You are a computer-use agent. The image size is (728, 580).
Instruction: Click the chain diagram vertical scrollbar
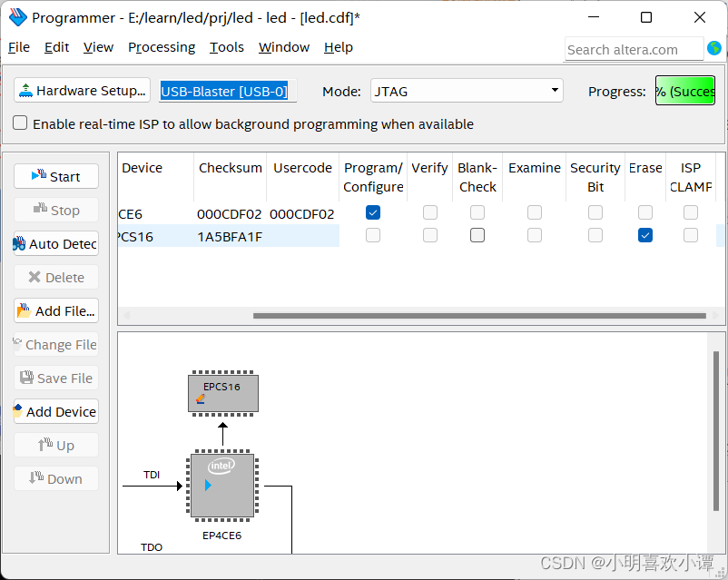(x=716, y=431)
